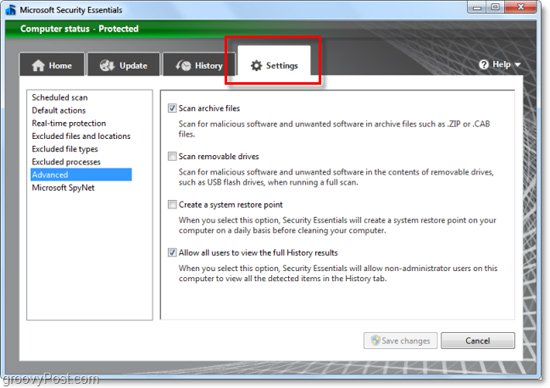Enable Create a system restore point

click(172, 205)
